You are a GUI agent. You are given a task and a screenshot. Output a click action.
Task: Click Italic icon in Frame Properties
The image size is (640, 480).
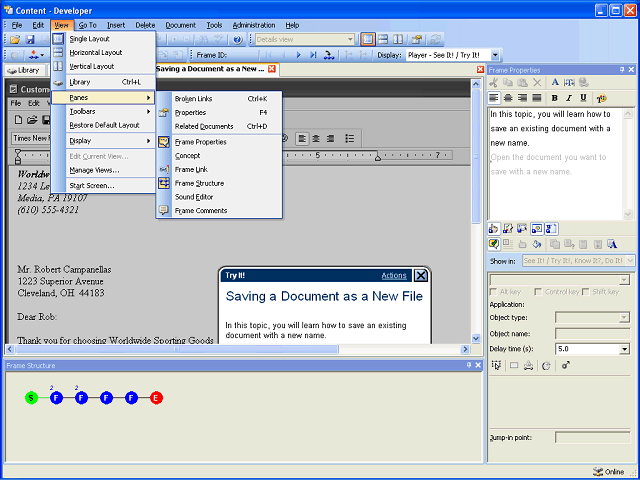coord(569,98)
